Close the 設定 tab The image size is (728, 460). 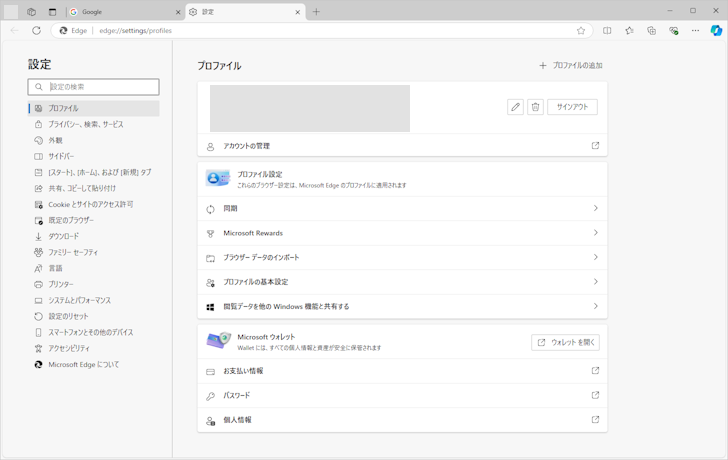pos(298,13)
